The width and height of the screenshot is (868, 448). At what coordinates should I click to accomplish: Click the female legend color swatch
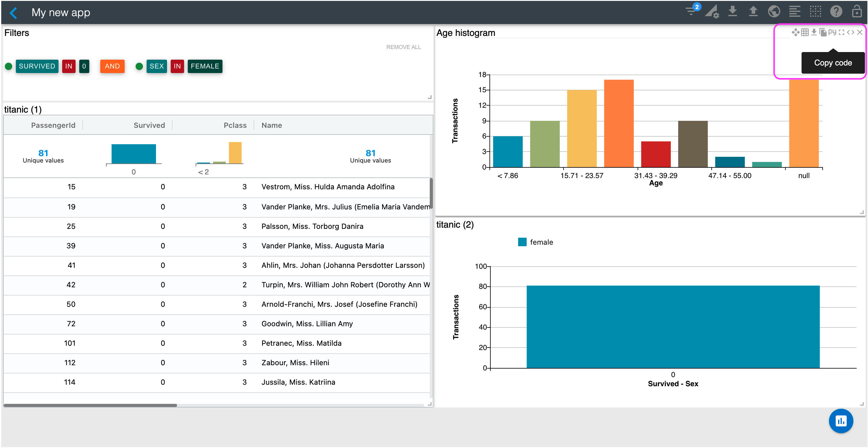pyautogui.click(x=522, y=242)
